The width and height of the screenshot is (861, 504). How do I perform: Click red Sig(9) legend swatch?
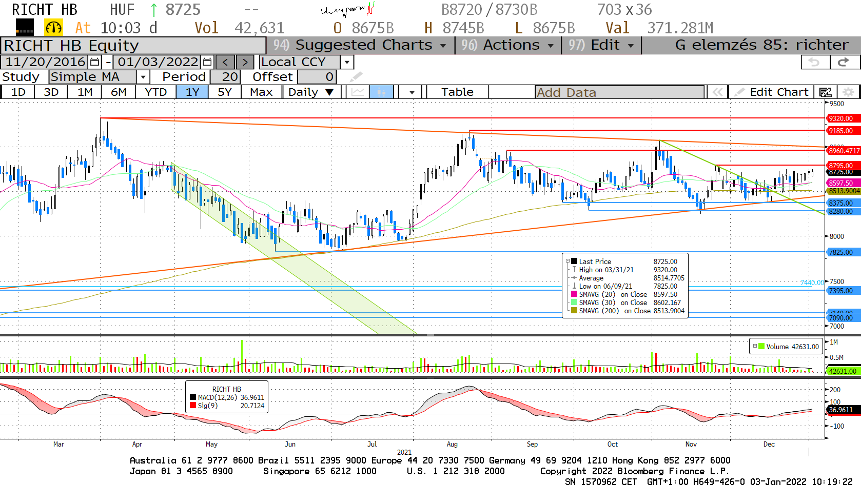pyautogui.click(x=193, y=406)
